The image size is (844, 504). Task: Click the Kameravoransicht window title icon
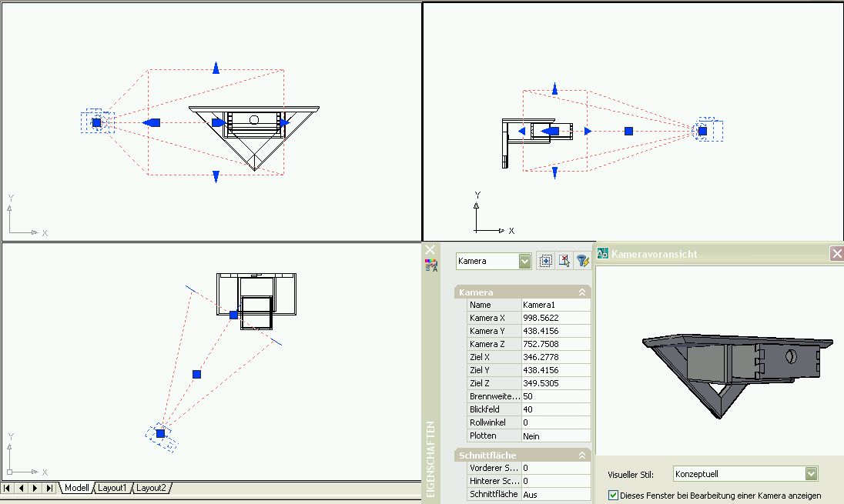[x=603, y=253]
